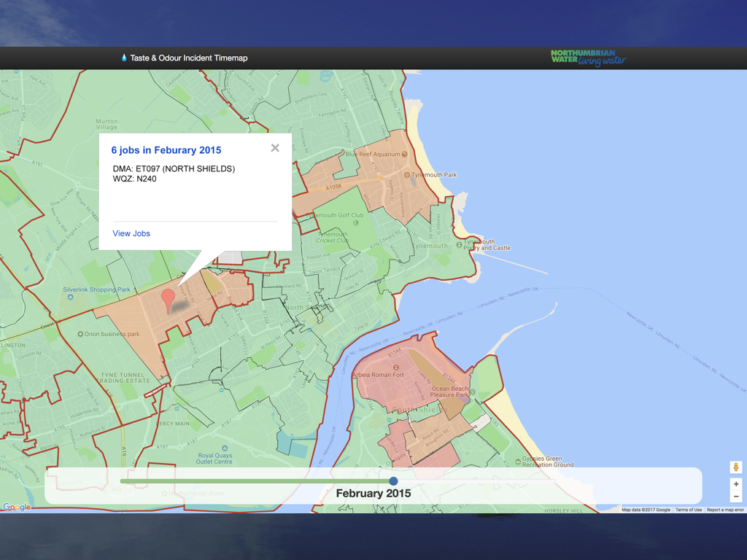Click the 'PERCY MAIN' map label
The height and width of the screenshot is (560, 747).
[172, 424]
